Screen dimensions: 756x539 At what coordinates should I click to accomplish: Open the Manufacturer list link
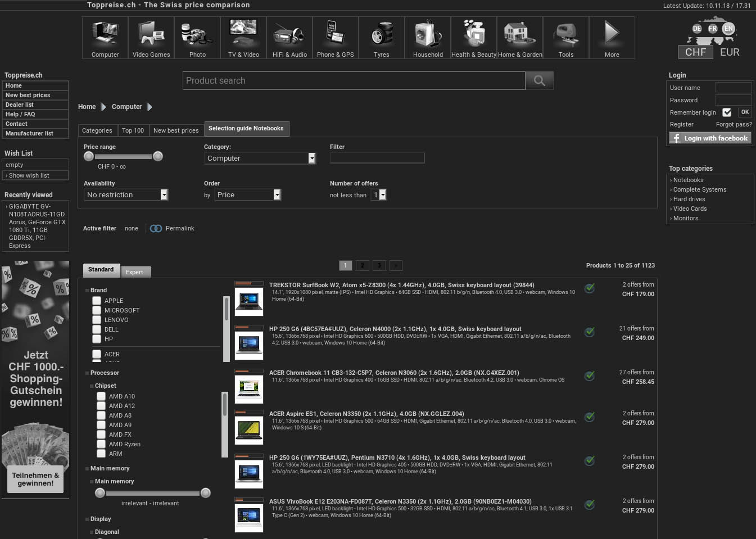35,134
